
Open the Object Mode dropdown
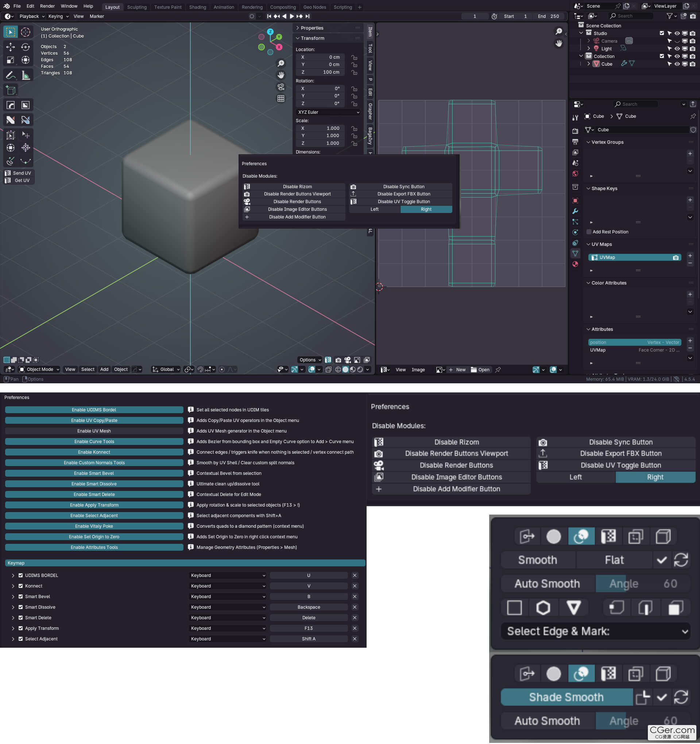click(39, 369)
